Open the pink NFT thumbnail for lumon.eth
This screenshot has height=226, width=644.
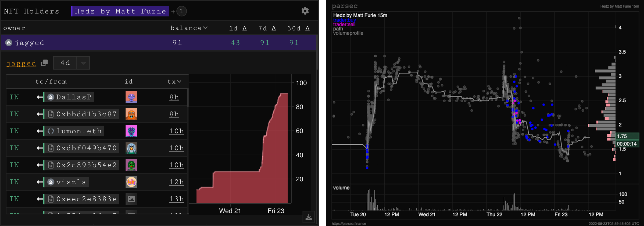click(x=131, y=131)
